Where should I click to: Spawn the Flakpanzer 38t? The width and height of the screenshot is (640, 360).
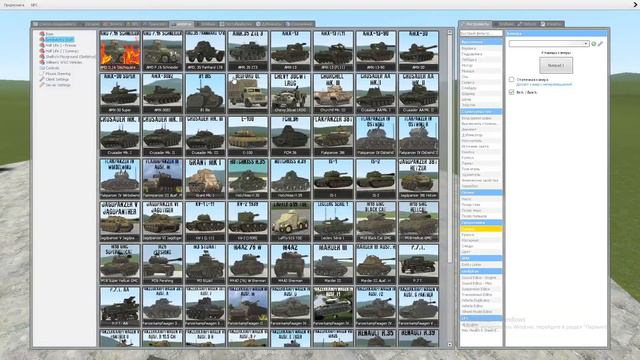pos(333,136)
